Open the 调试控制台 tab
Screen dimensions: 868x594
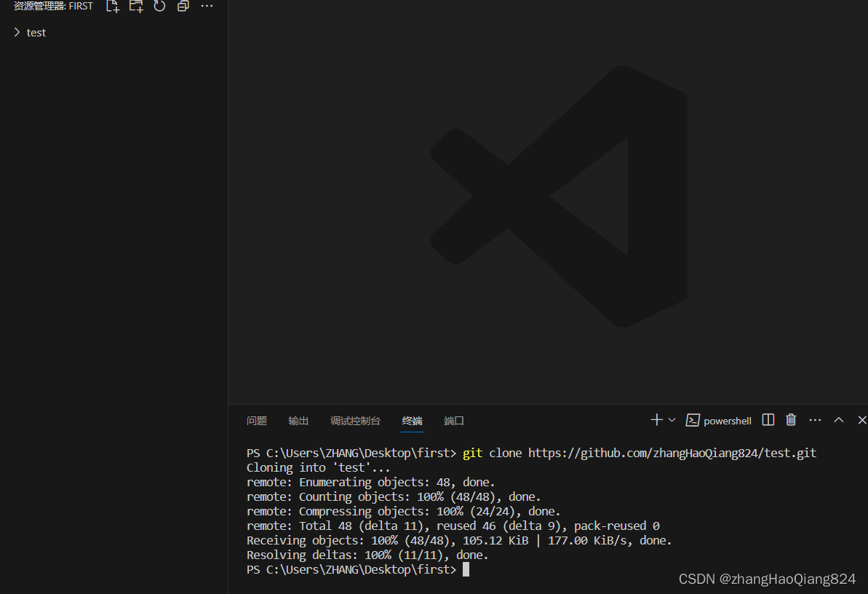(x=355, y=421)
